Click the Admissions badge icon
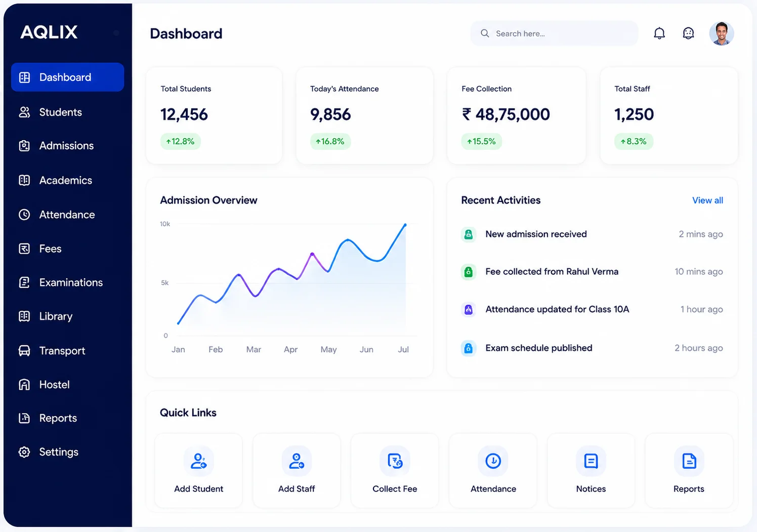Viewport: 757px width, 532px height. [24, 146]
